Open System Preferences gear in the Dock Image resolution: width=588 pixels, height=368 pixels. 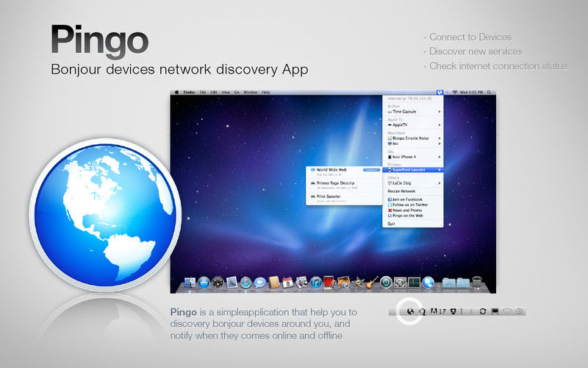click(400, 282)
